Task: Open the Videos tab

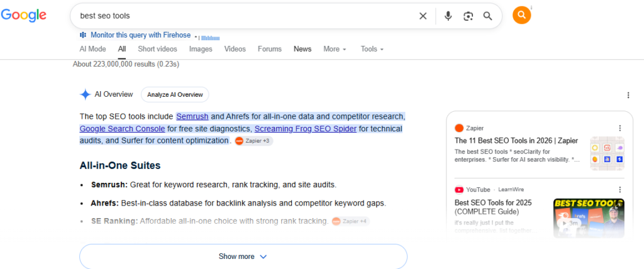Action: 235,49
